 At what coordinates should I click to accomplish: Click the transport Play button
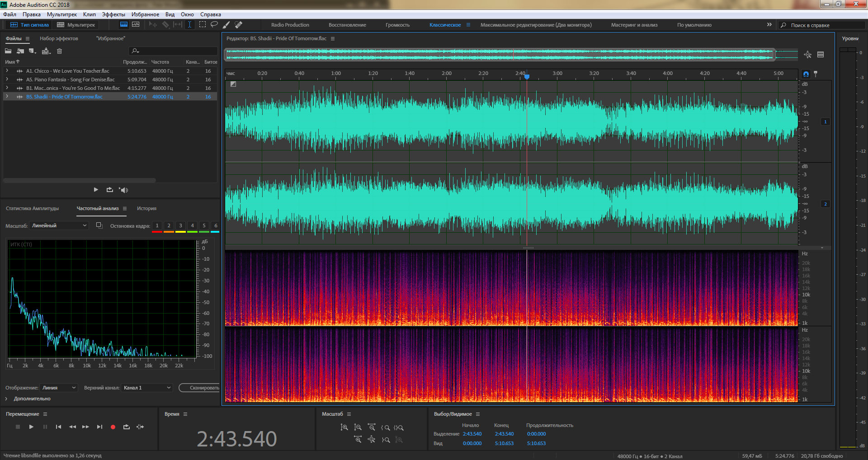coord(31,427)
